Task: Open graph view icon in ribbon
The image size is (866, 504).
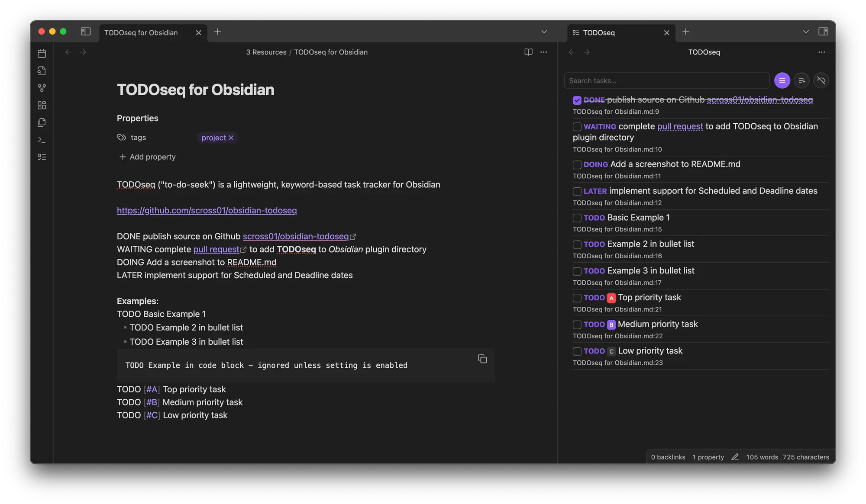Action: point(42,88)
